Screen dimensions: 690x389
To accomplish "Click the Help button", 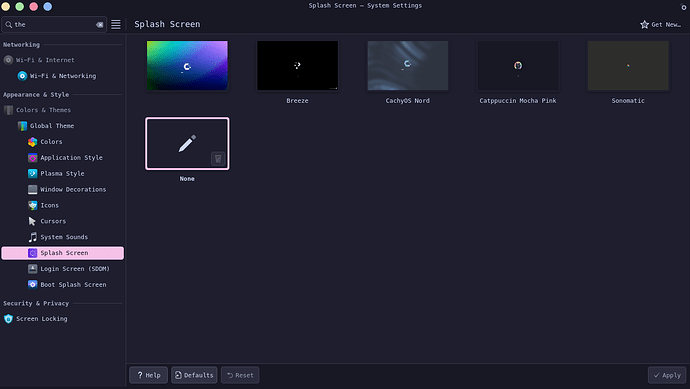I will [148, 375].
